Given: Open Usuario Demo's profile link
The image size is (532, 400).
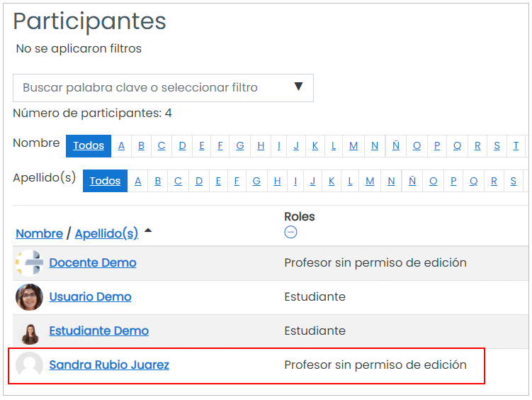Looking at the screenshot, I should pos(90,297).
